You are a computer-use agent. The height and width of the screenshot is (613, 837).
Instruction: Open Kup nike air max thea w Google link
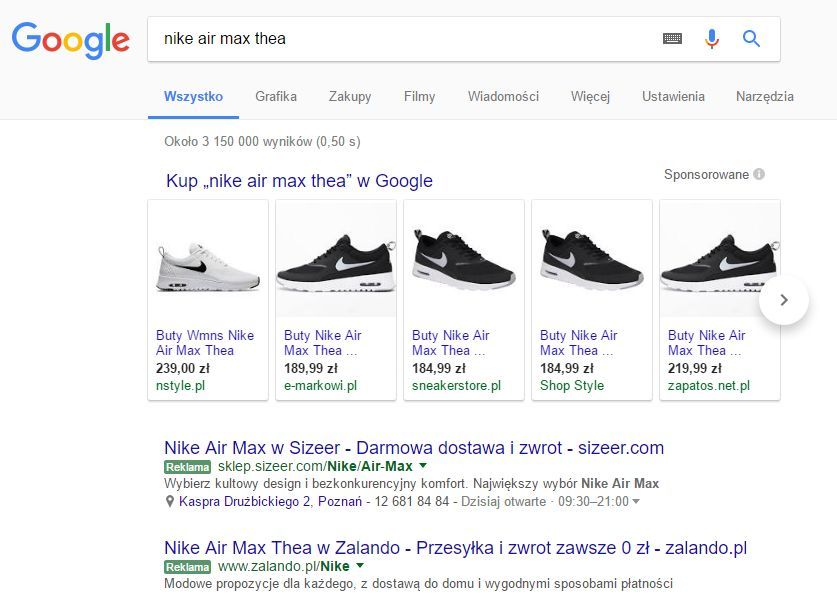click(x=299, y=181)
